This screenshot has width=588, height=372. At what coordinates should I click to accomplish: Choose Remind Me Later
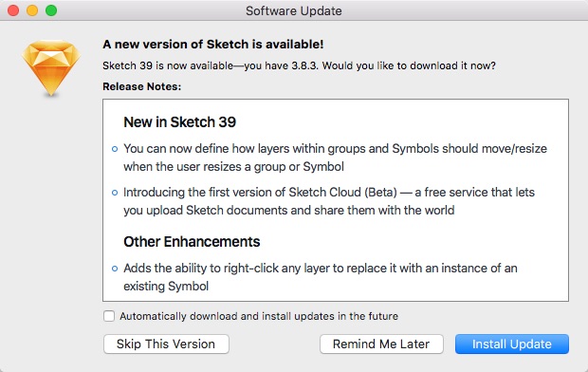[381, 344]
